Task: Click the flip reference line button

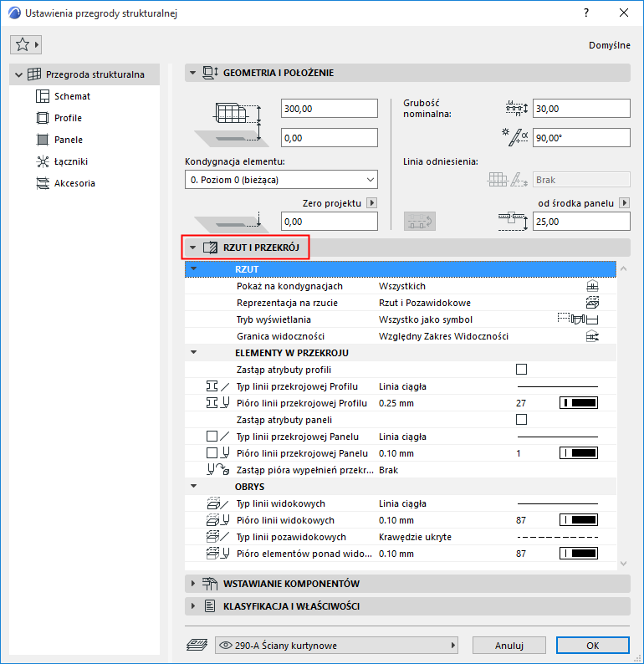Action: 420,221
